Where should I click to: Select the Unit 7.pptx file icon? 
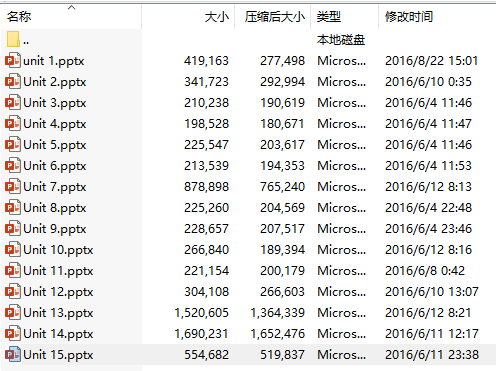pos(13,187)
